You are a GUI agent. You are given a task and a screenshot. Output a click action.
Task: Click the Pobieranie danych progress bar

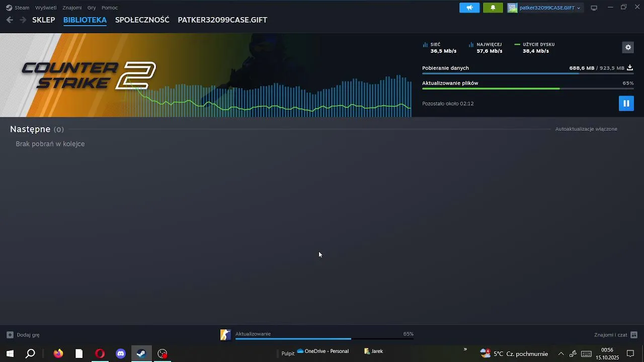pyautogui.click(x=528, y=73)
